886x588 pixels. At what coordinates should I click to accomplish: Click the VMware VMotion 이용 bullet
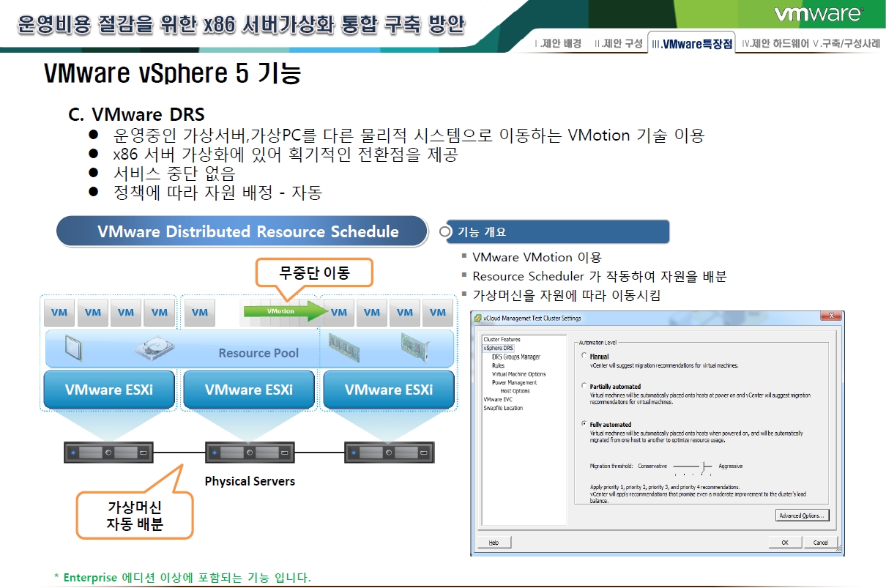click(x=537, y=257)
